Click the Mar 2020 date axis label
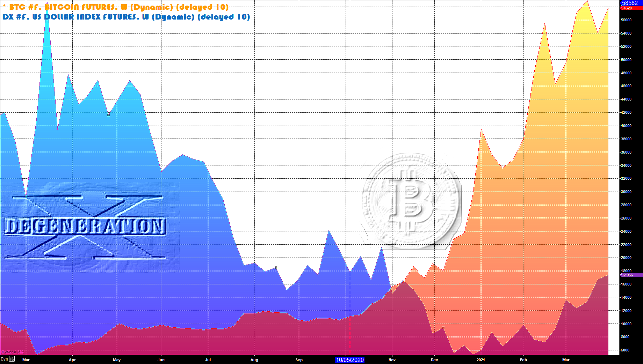643x364 pixels. point(26,360)
